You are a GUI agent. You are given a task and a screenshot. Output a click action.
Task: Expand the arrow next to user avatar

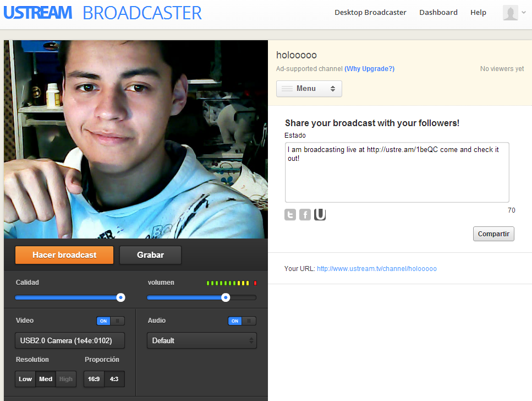524,12
